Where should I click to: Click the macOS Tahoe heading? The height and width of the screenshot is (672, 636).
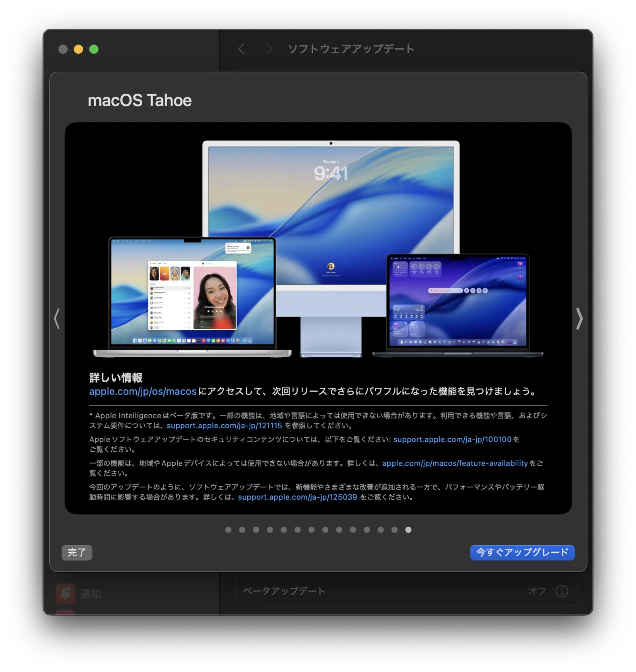[140, 100]
